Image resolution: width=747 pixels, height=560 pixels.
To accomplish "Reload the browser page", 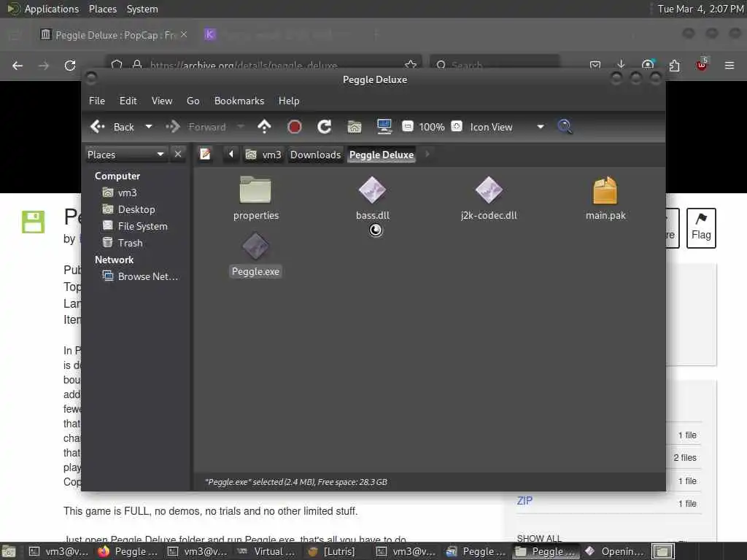I will pyautogui.click(x=70, y=65).
